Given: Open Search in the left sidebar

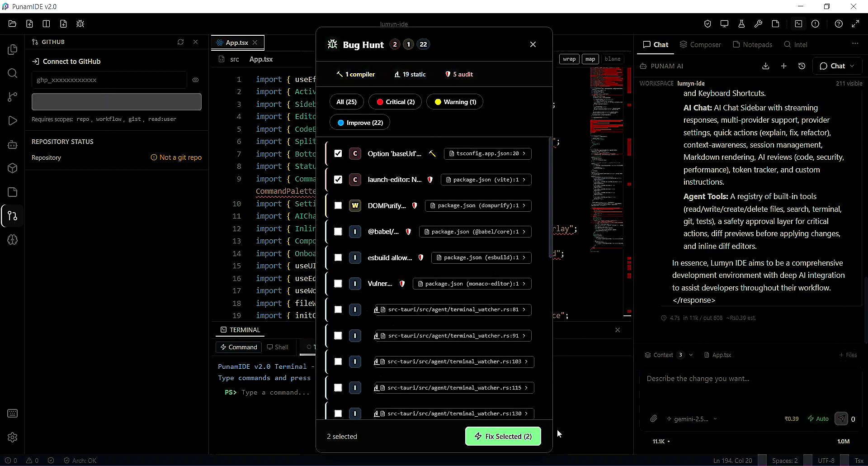Looking at the screenshot, I should [x=13, y=73].
